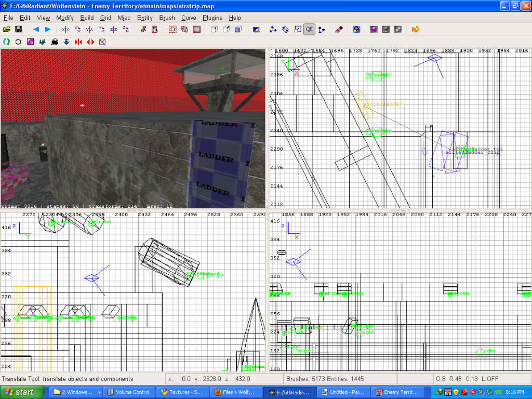Toggle the QE tool button
Screen dimensions: 532x399
[x=310, y=29]
